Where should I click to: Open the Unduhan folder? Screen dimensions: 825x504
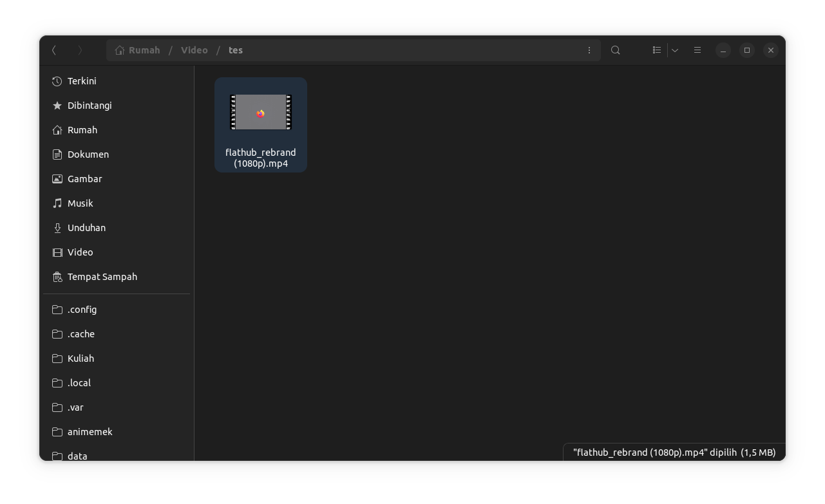(x=117, y=228)
